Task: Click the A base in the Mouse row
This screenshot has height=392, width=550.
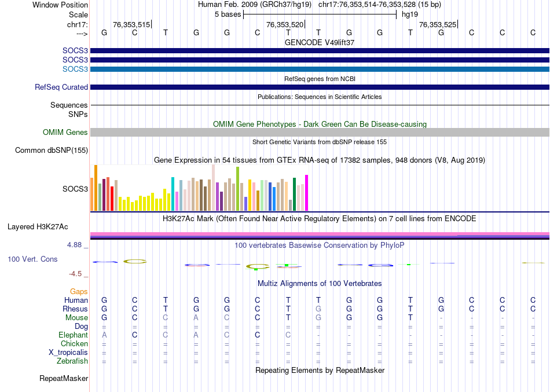Action: pyautogui.click(x=196, y=318)
